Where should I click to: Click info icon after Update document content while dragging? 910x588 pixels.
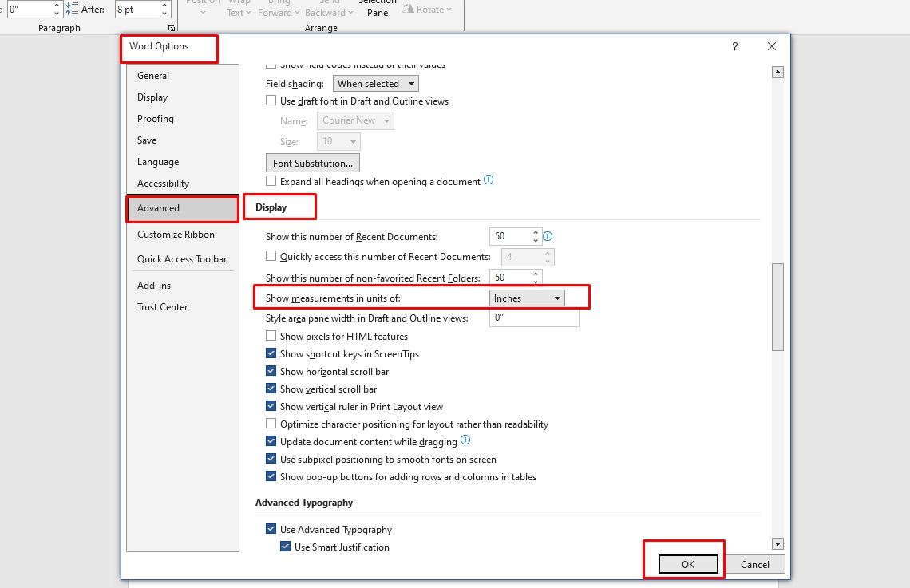pyautogui.click(x=465, y=440)
